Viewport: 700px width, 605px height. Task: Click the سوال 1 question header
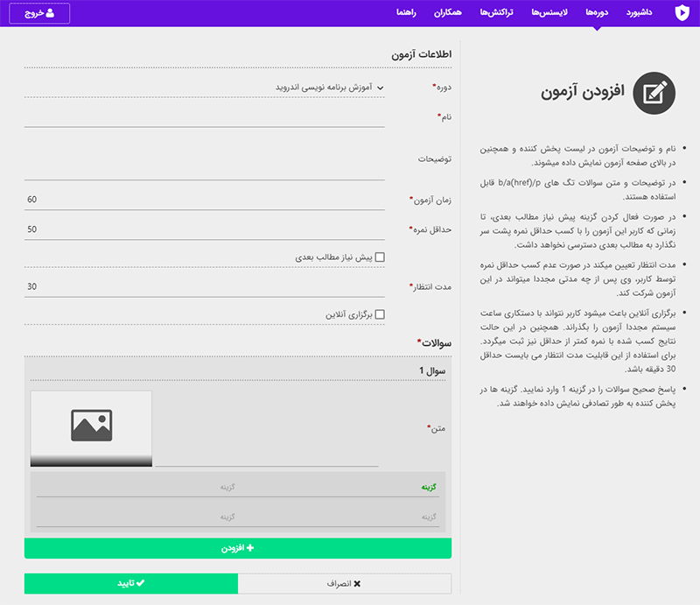(432, 370)
